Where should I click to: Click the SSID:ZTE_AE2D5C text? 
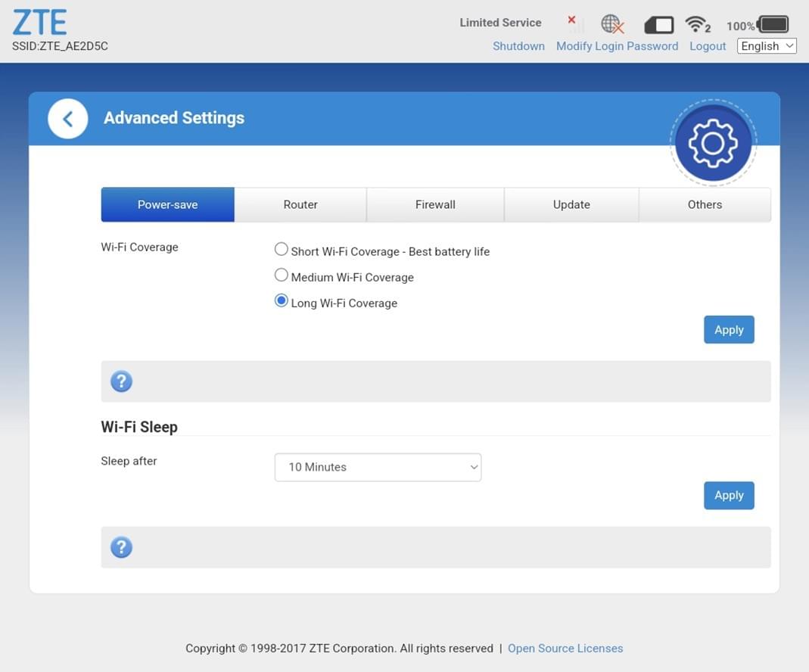[x=61, y=46]
